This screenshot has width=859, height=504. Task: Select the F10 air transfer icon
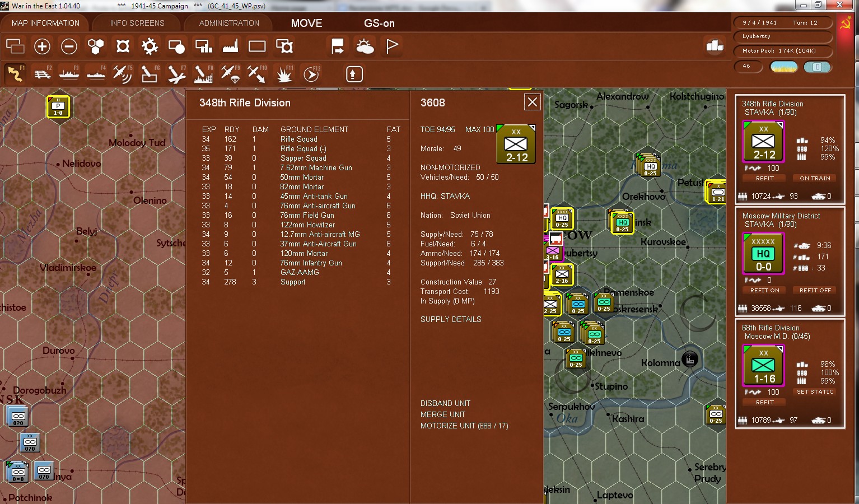tap(257, 74)
